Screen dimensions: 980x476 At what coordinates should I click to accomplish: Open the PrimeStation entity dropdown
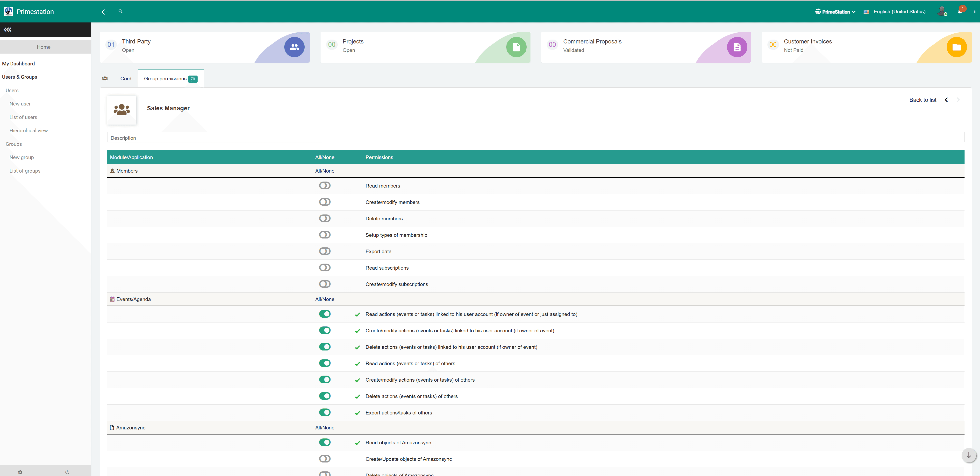pyautogui.click(x=836, y=11)
